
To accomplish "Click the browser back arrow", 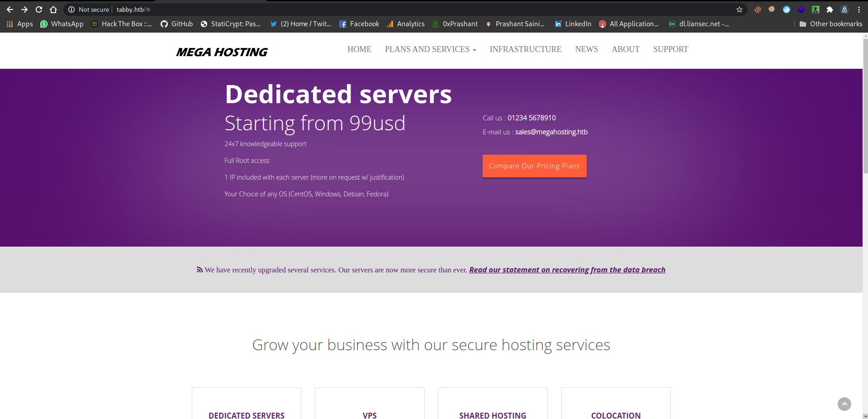I will tap(10, 10).
